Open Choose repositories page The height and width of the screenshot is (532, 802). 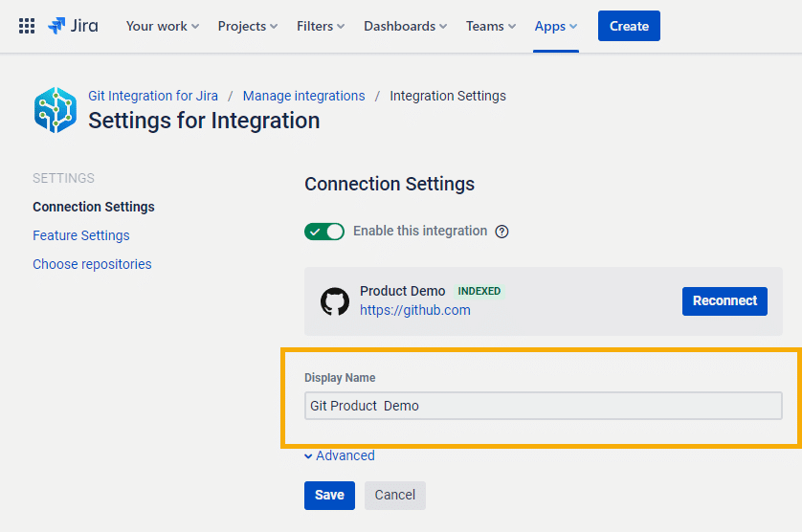point(92,264)
